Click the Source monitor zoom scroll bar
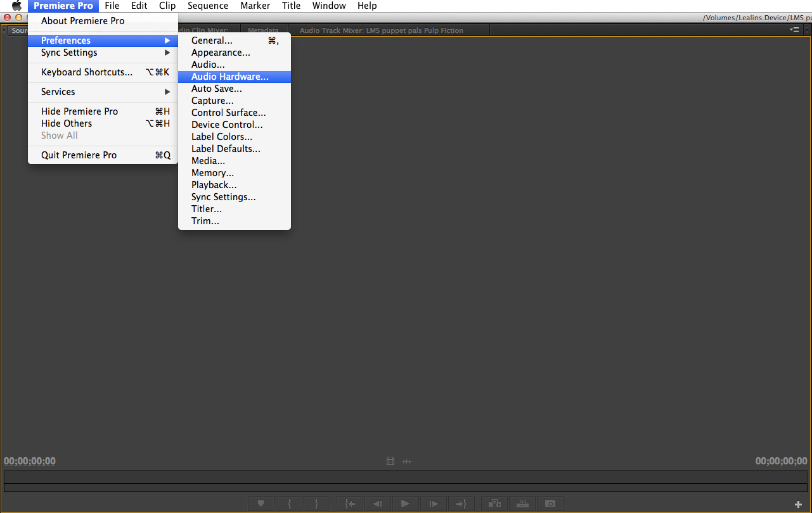Viewport: 812px width, 513px height. click(406, 488)
